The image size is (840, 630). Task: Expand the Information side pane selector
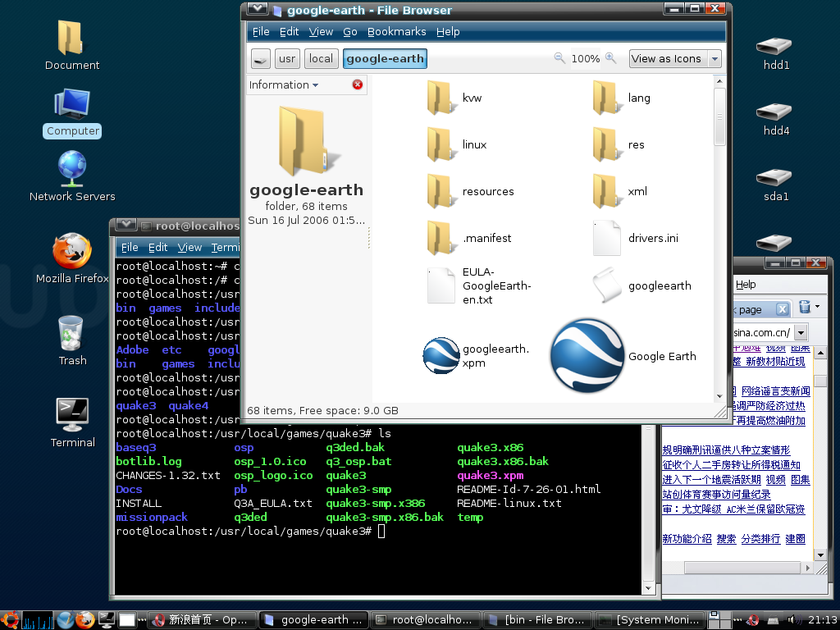tap(284, 84)
